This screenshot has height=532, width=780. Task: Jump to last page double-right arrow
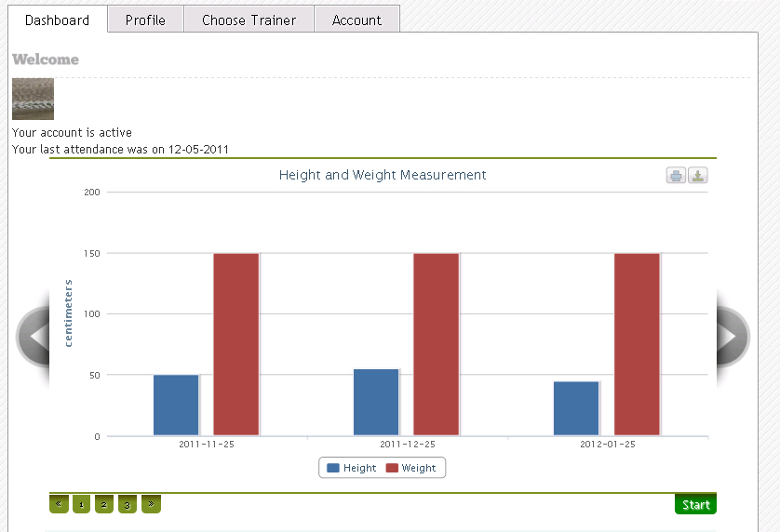coord(151,504)
